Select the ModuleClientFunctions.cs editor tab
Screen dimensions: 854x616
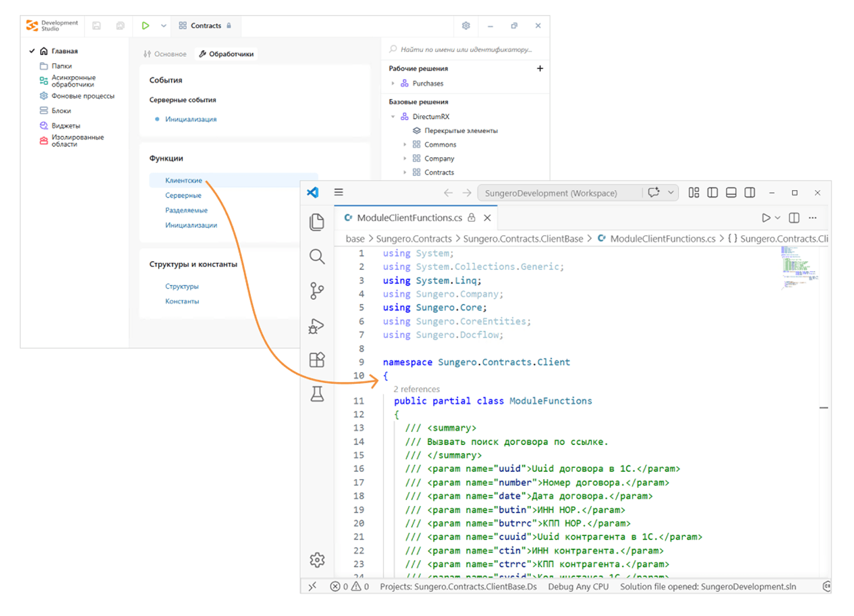pyautogui.click(x=409, y=218)
